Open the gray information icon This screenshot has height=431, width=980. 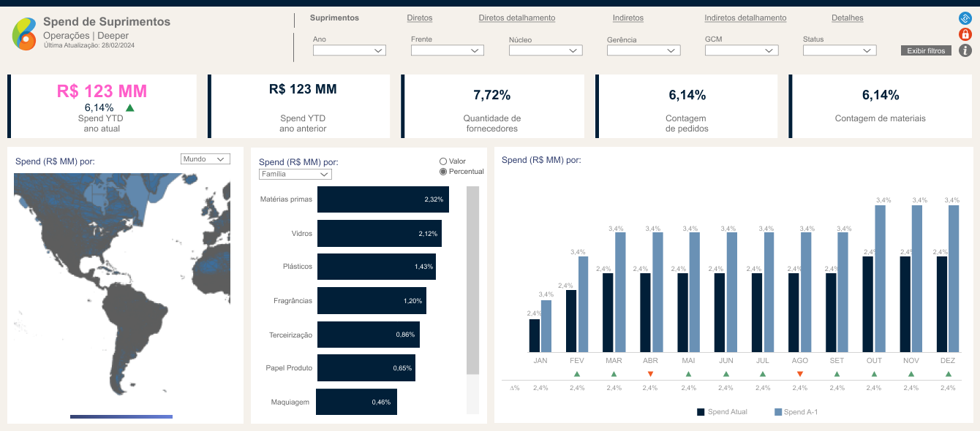point(965,50)
